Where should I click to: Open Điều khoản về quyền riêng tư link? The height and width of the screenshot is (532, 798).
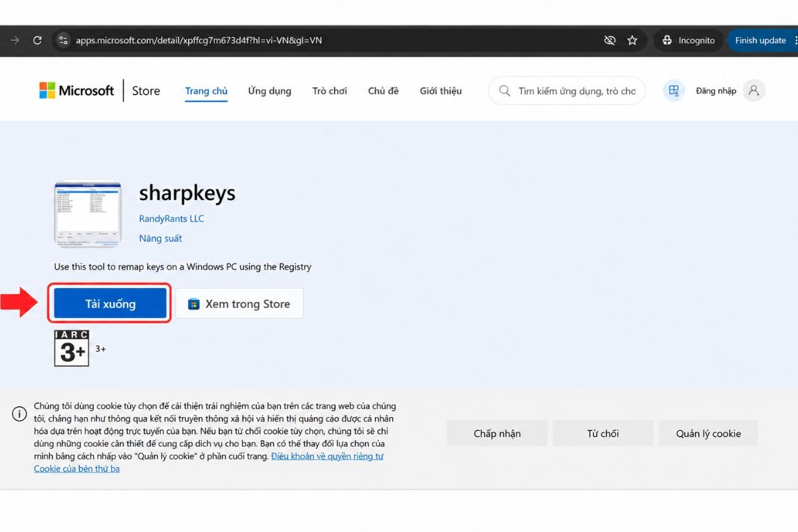click(x=327, y=456)
